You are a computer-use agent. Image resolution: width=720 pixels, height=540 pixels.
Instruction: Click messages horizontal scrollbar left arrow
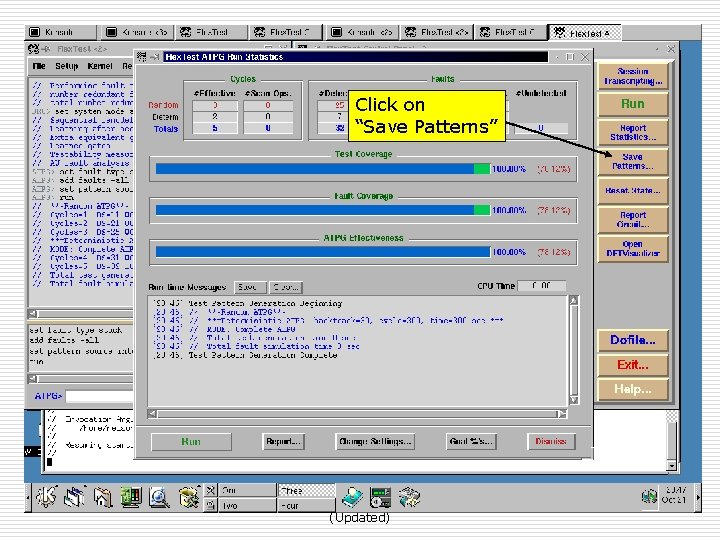(152, 414)
